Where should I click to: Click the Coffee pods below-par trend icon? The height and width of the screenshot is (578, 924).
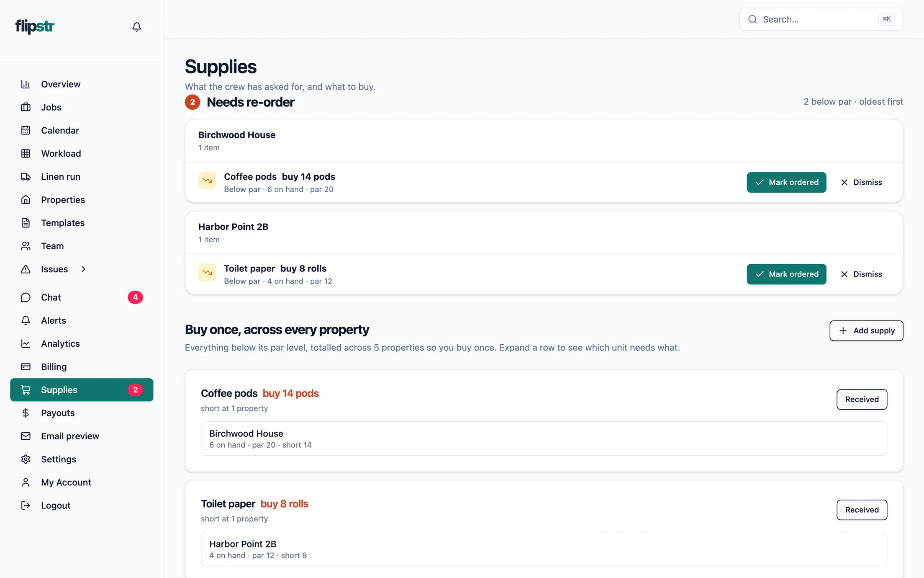tap(207, 181)
